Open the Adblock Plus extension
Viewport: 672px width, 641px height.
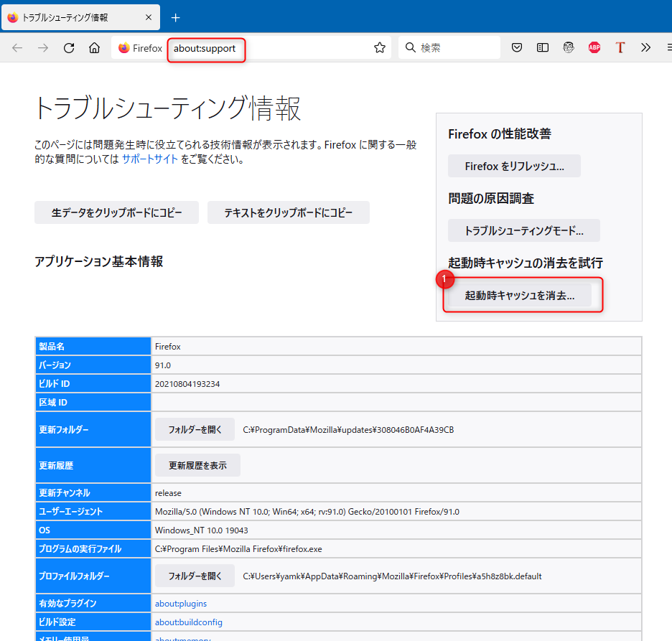point(594,48)
